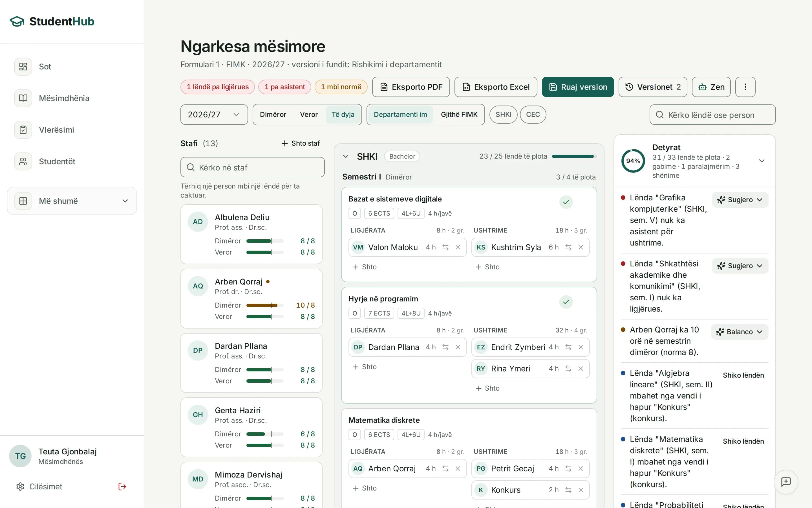The height and width of the screenshot is (508, 812).
Task: Swap Petrit Gecaj assignment icon
Action: click(x=568, y=468)
